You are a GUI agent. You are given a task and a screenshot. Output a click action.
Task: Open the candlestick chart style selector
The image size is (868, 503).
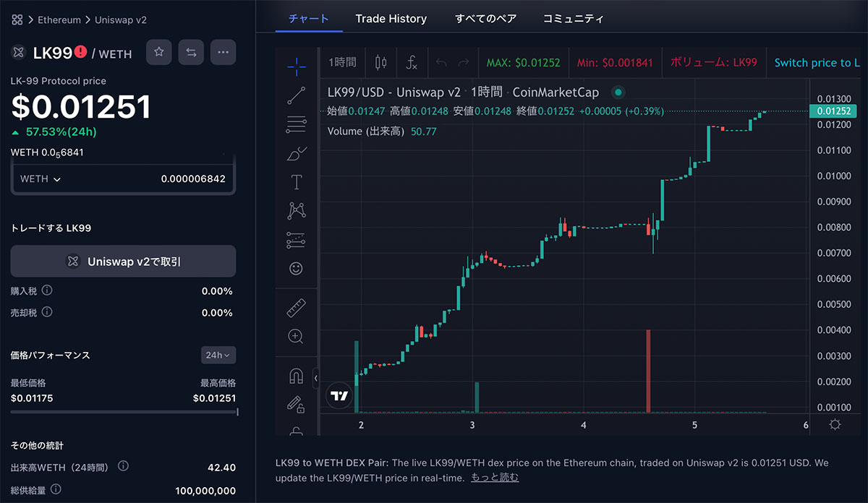point(380,63)
